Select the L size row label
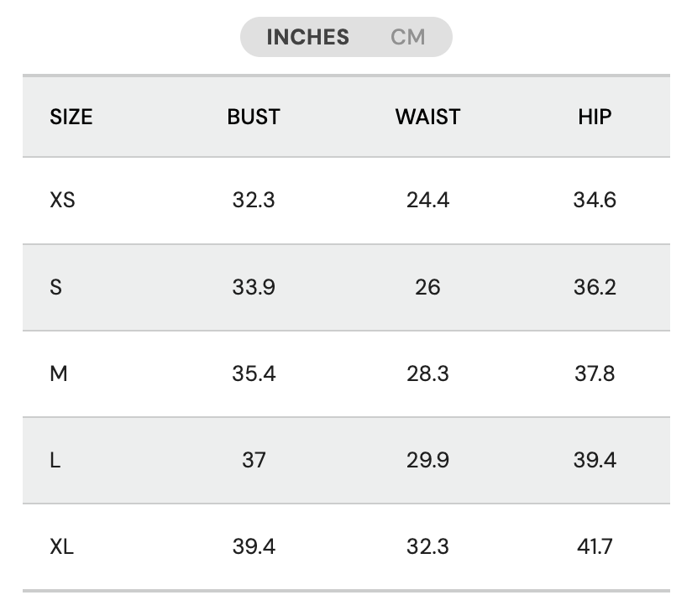Image resolution: width=692 pixels, height=616 pixels. point(55,460)
